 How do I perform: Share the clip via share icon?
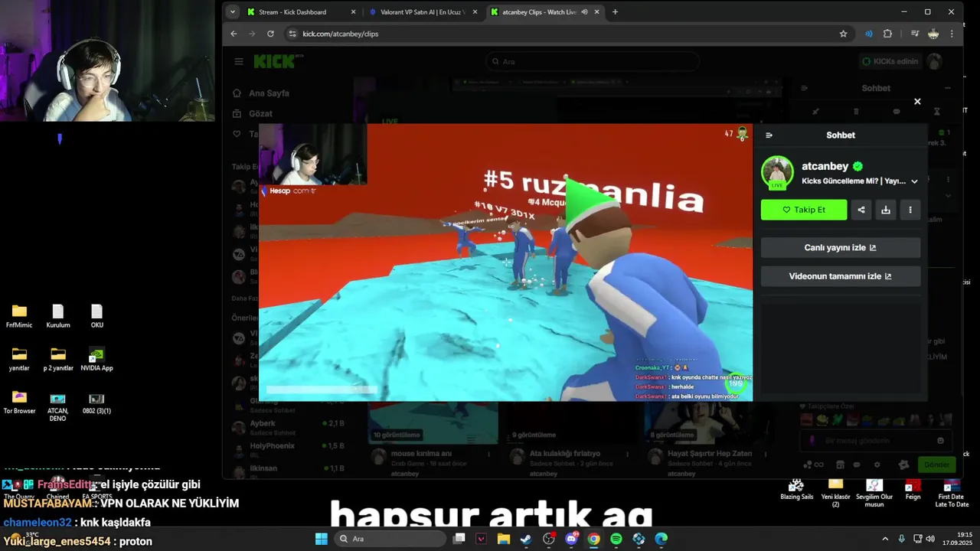click(861, 210)
